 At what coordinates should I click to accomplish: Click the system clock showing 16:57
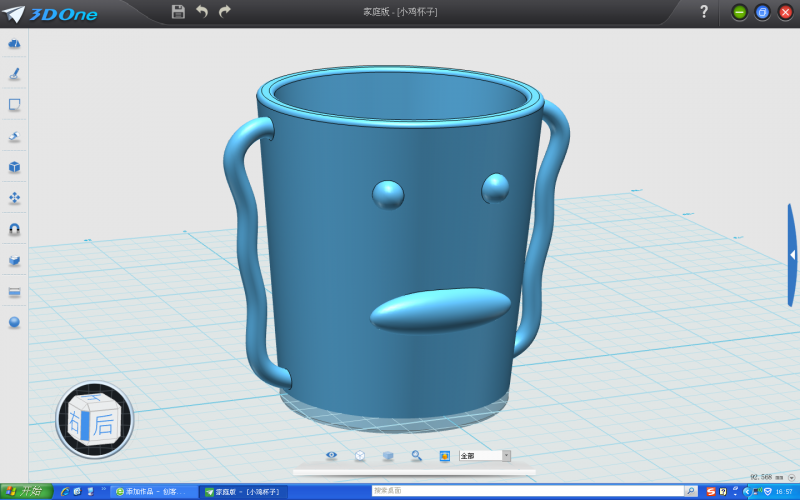pyautogui.click(x=784, y=492)
